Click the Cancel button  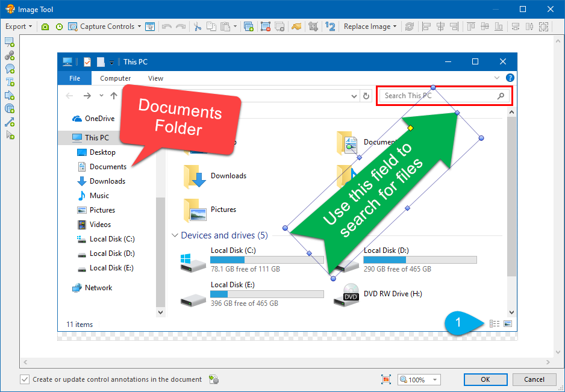[x=534, y=379]
